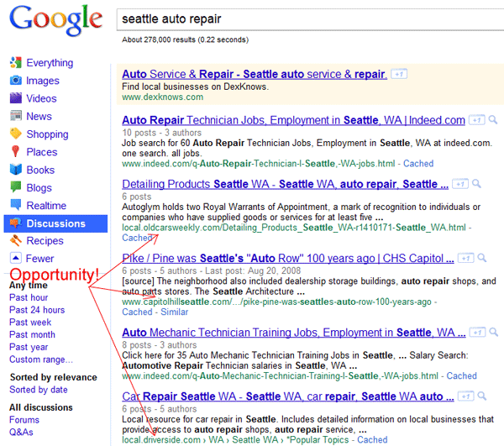Click the Books icon
The height and width of the screenshot is (446, 504).
[16, 170]
